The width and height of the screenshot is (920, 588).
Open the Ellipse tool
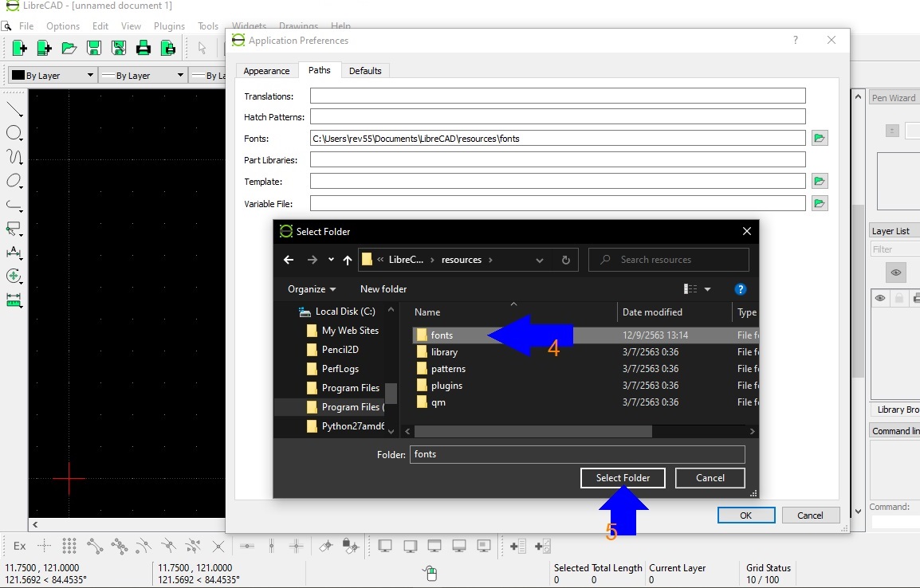click(14, 181)
